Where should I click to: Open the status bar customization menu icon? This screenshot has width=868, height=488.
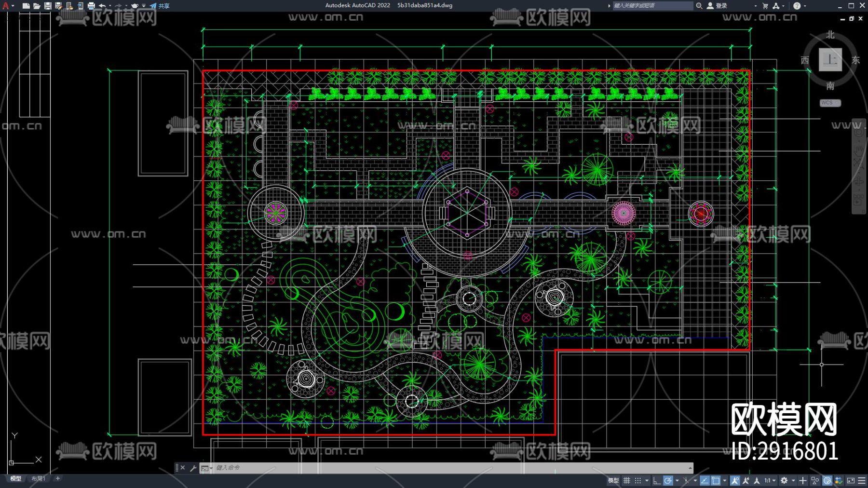pyautogui.click(x=862, y=480)
